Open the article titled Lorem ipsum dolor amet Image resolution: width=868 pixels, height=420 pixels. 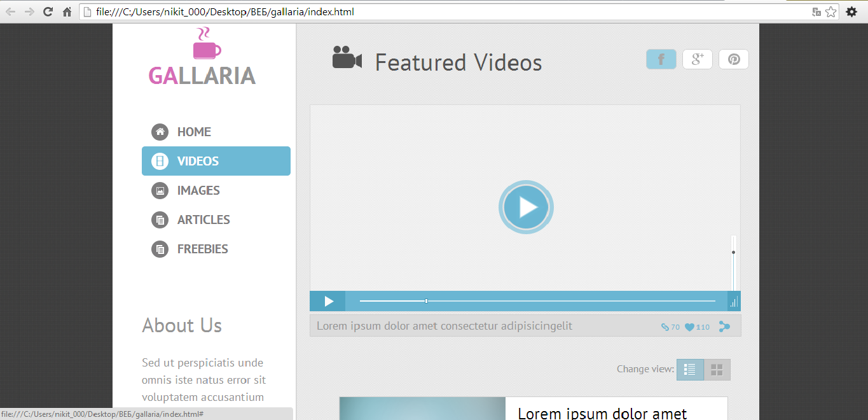(x=602, y=413)
